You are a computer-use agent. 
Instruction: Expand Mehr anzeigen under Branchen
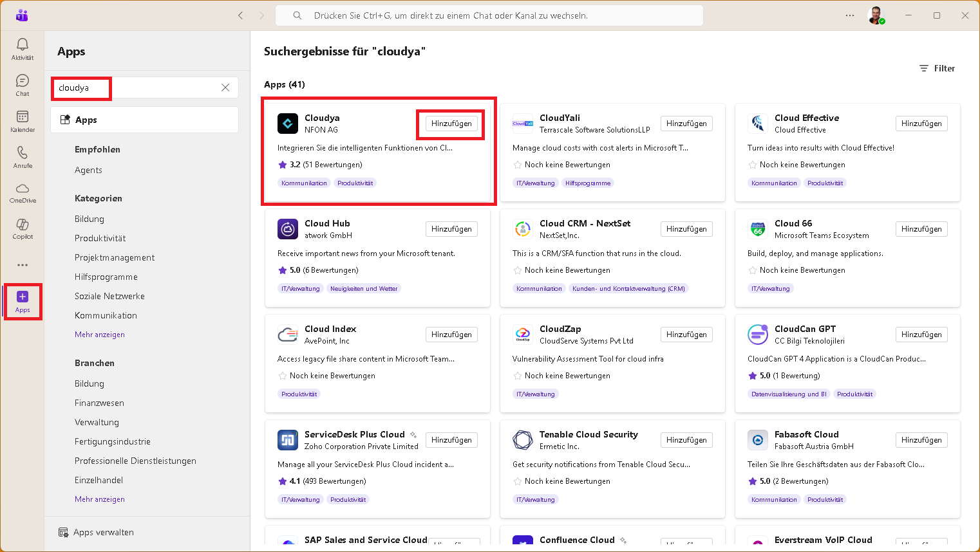tap(100, 499)
